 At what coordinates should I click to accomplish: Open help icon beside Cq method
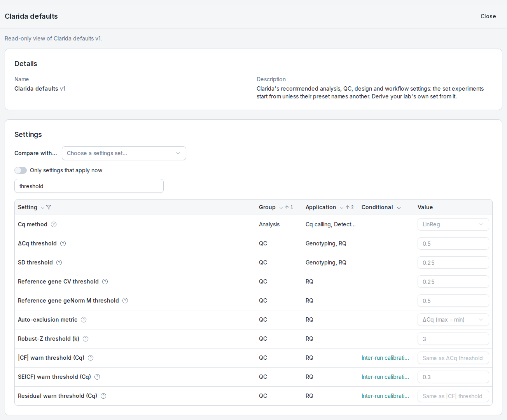point(54,224)
